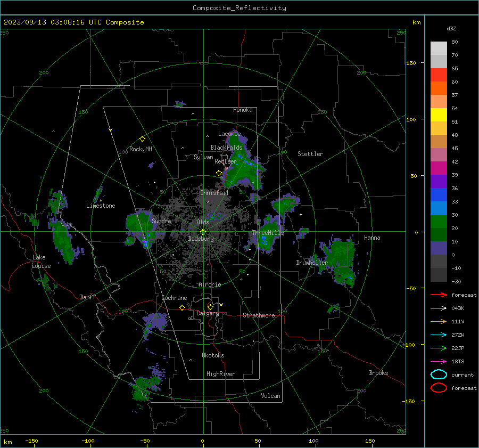The width and height of the screenshot is (479, 448).
Task: Click the Stettler city label
Action: (x=310, y=154)
